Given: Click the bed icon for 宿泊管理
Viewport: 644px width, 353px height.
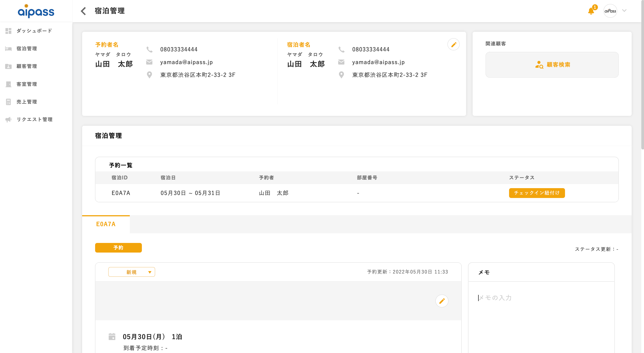Looking at the screenshot, I should coord(8,49).
